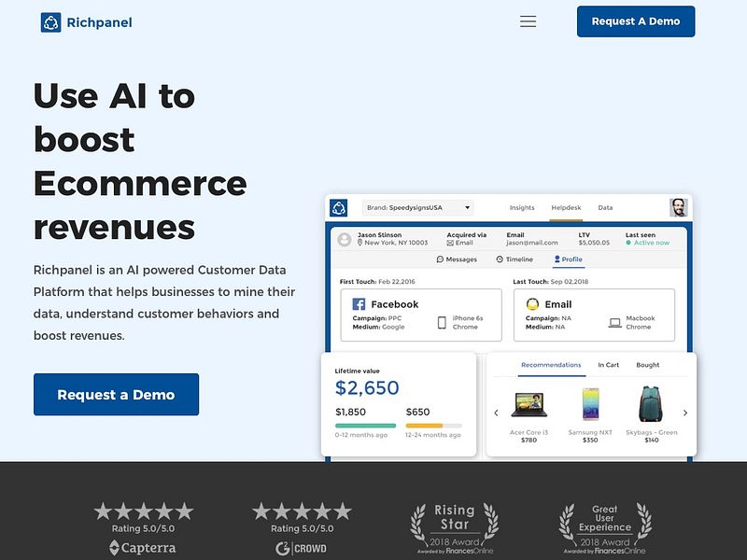Click the Skybags - Green $140 price
The image size is (747, 560).
point(651,441)
